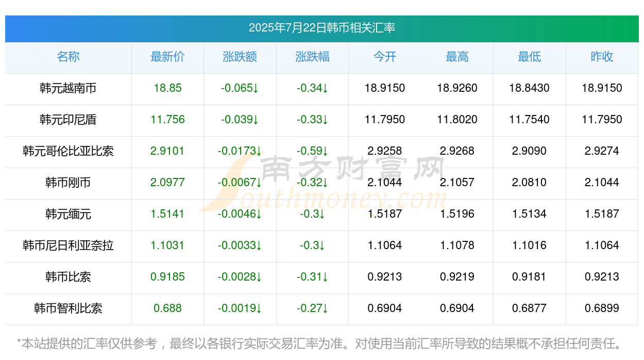
Task: Open the 韩元缅元 currency pair
Action: (68, 214)
